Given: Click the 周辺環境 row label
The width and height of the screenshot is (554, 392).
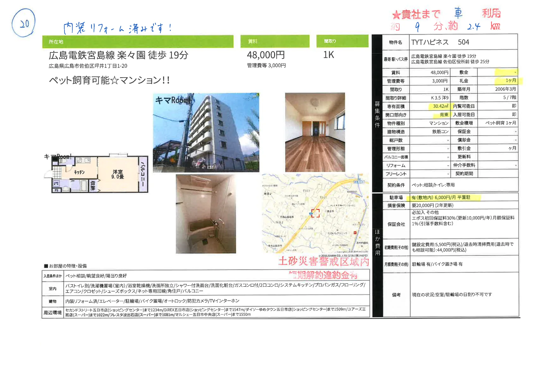Looking at the screenshot, I should click(53, 313).
